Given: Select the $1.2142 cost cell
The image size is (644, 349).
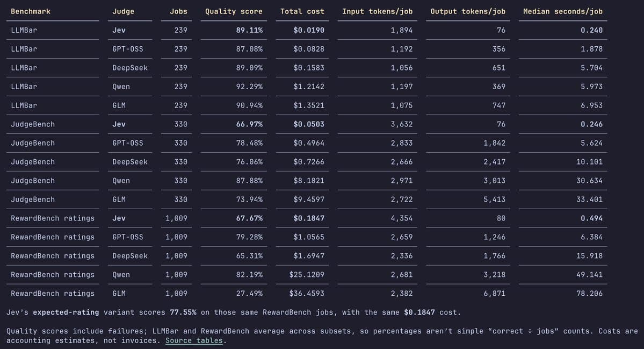Looking at the screenshot, I should 309,87.
